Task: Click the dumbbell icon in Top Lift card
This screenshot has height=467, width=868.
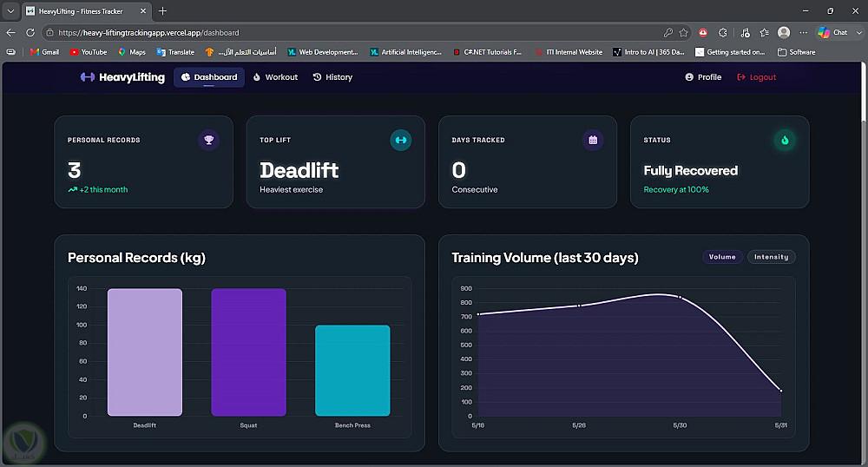Action: coord(401,140)
